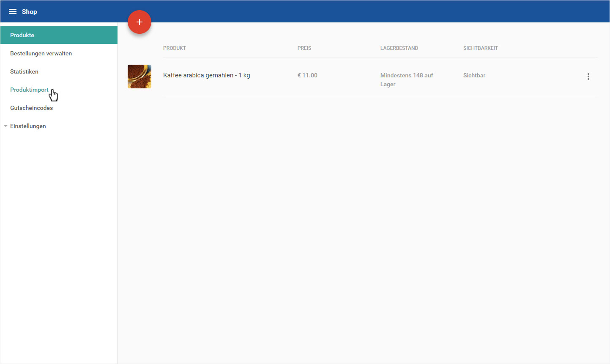This screenshot has width=610, height=364.
Task: Open Einstellungen menu item
Action: tap(28, 126)
